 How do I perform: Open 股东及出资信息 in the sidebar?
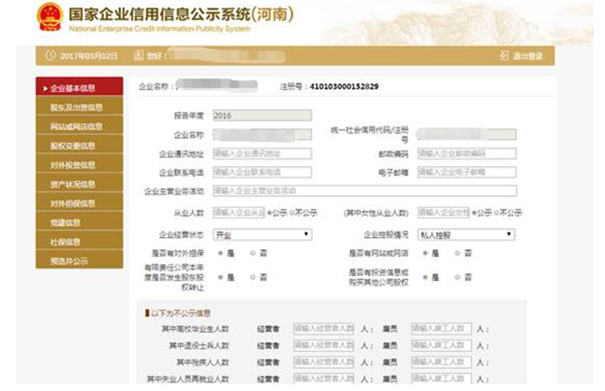click(79, 105)
